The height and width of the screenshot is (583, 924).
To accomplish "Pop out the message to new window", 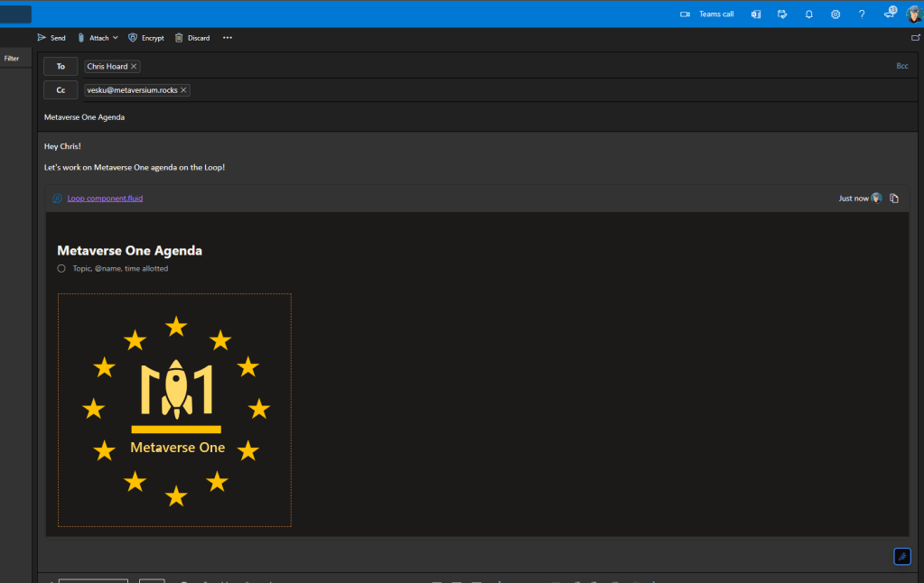I will pyautogui.click(x=916, y=38).
